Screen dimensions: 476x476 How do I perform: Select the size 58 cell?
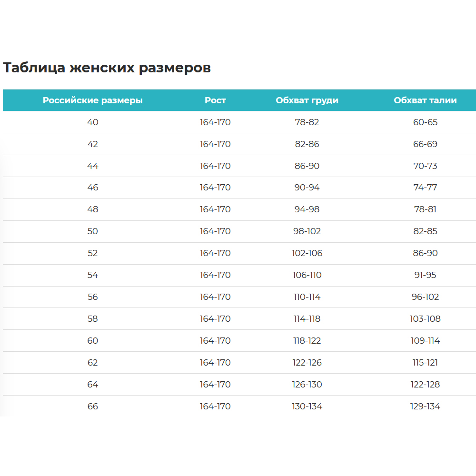pyautogui.click(x=93, y=319)
